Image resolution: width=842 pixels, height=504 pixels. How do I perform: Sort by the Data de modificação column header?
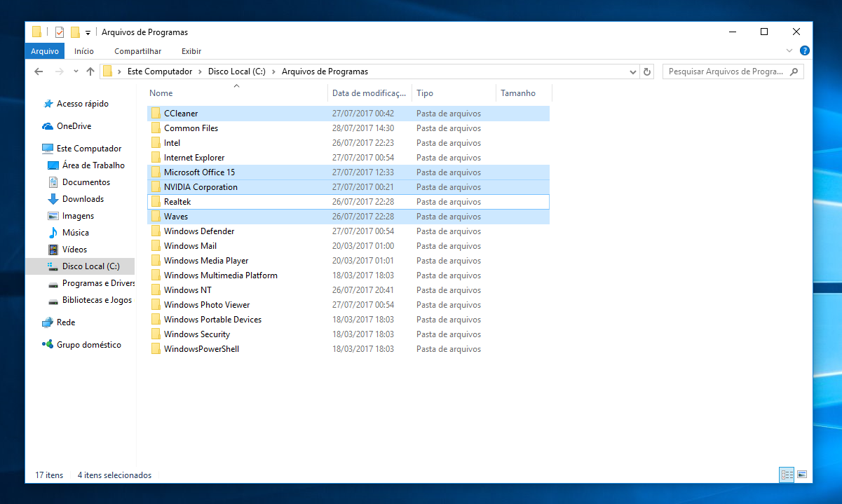369,93
